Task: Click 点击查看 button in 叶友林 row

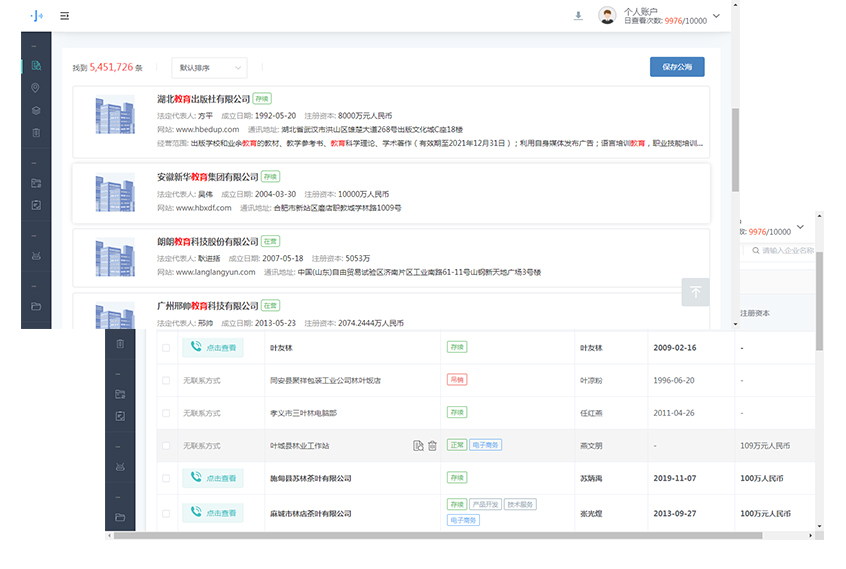Action: (212, 348)
